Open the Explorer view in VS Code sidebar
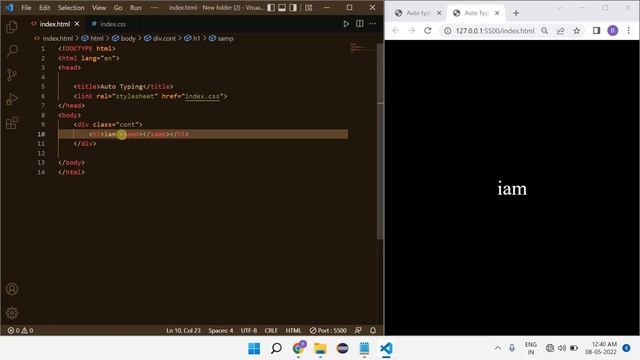This screenshot has width=640, height=360. coord(12,27)
